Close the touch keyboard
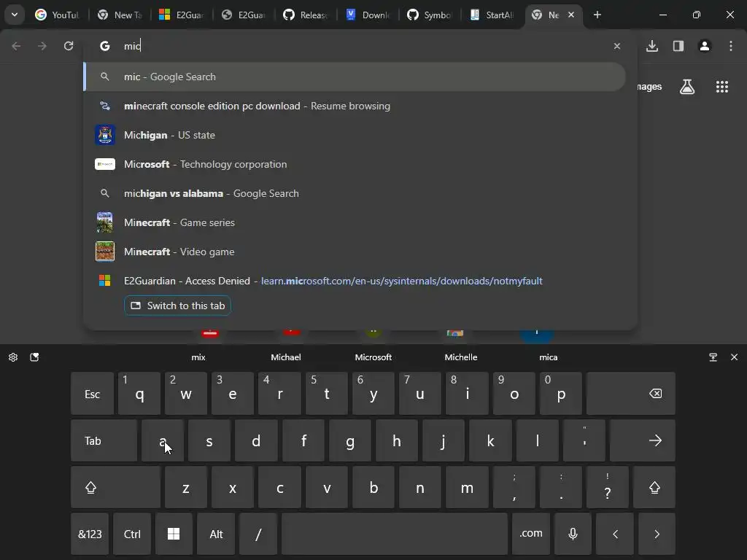Viewport: 747px width, 560px height. pos(734,357)
